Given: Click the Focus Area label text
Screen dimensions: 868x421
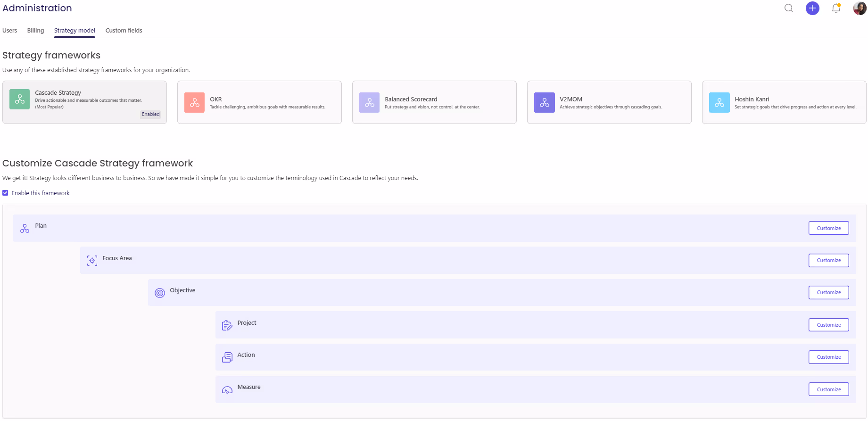Looking at the screenshot, I should click(x=117, y=258).
